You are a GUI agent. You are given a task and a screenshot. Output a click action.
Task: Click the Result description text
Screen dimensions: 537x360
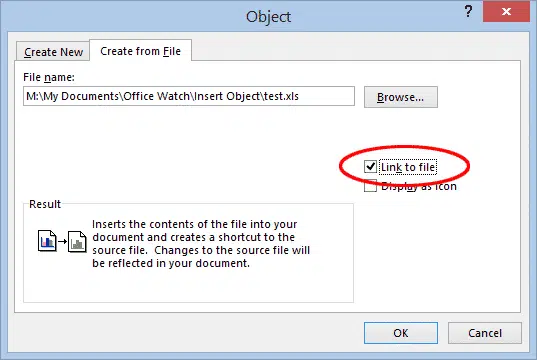click(201, 244)
